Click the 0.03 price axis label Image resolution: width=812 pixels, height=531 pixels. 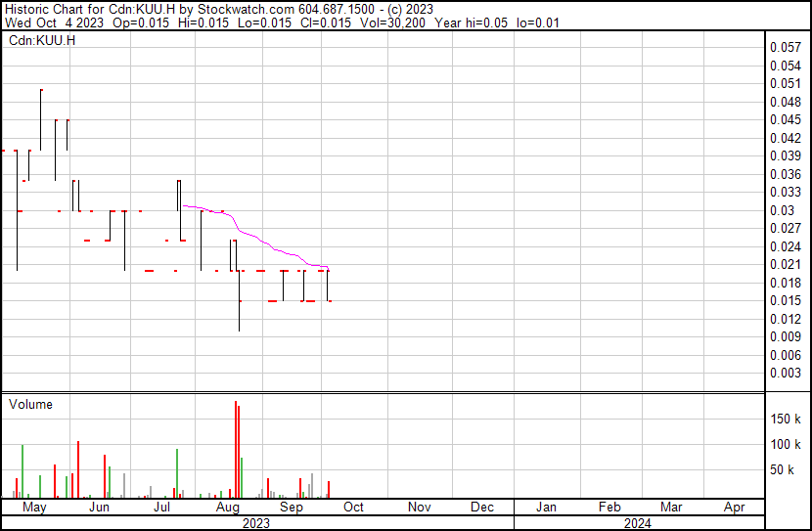click(x=782, y=210)
